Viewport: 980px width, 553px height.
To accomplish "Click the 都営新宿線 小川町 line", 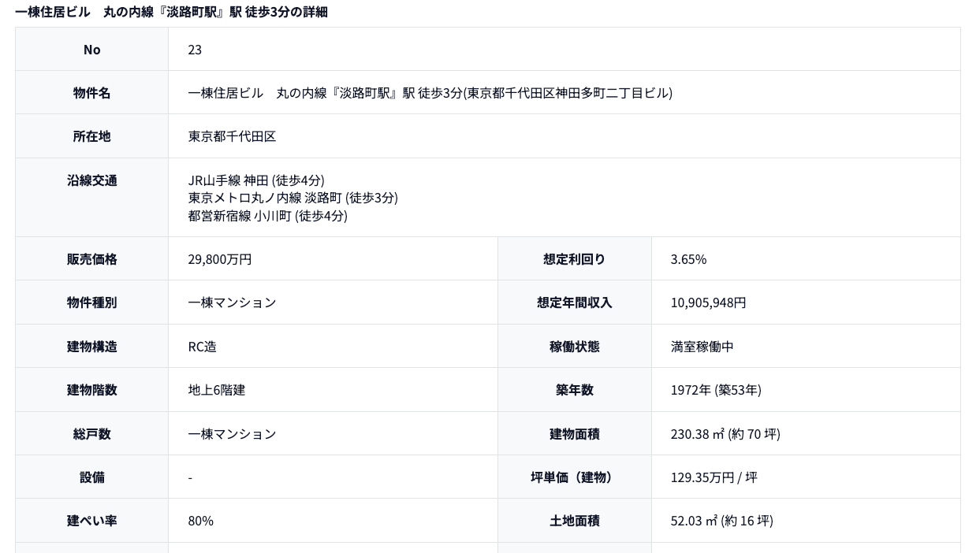I will coord(267,216).
